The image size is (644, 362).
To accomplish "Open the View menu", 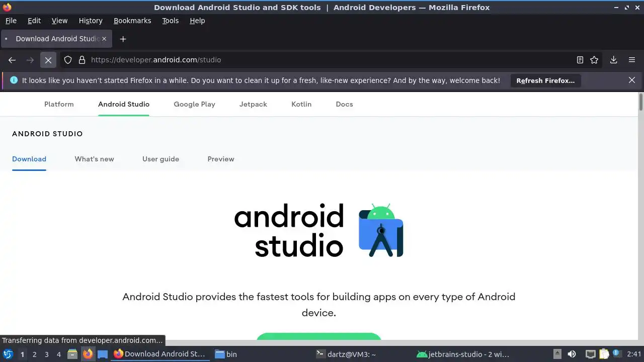I will click(x=59, y=21).
